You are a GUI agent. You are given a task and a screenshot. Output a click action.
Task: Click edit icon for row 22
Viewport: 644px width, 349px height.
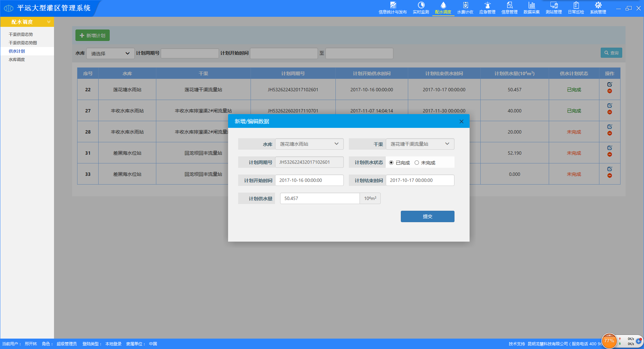click(610, 85)
